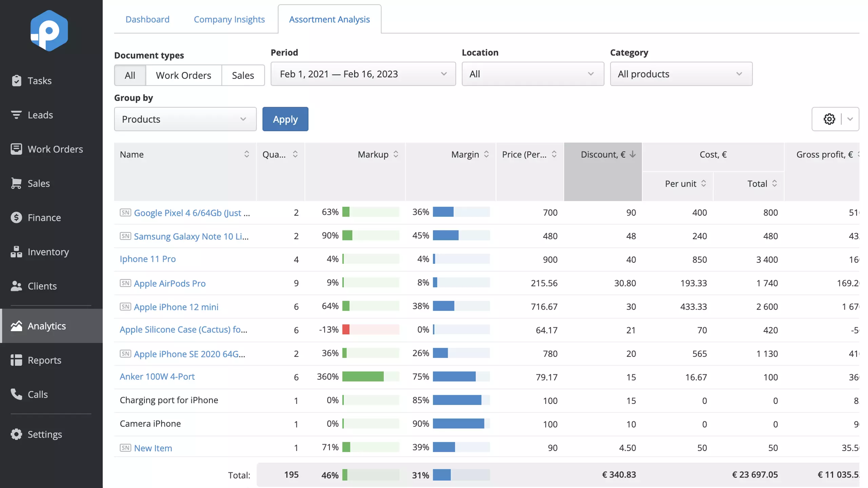
Task: Click Apply to refresh the analysis
Action: (285, 119)
